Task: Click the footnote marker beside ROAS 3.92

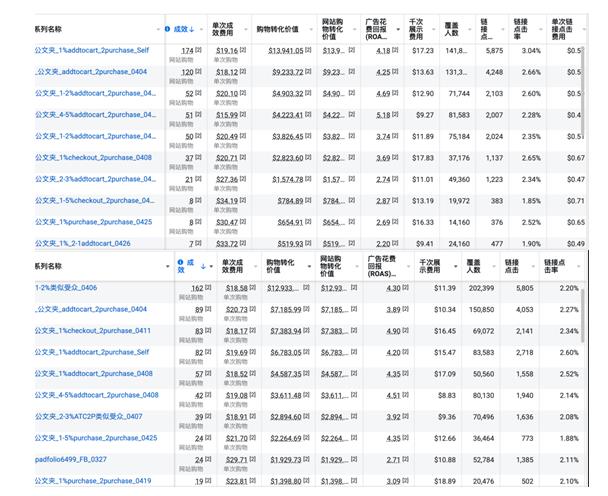Action: click(406, 416)
